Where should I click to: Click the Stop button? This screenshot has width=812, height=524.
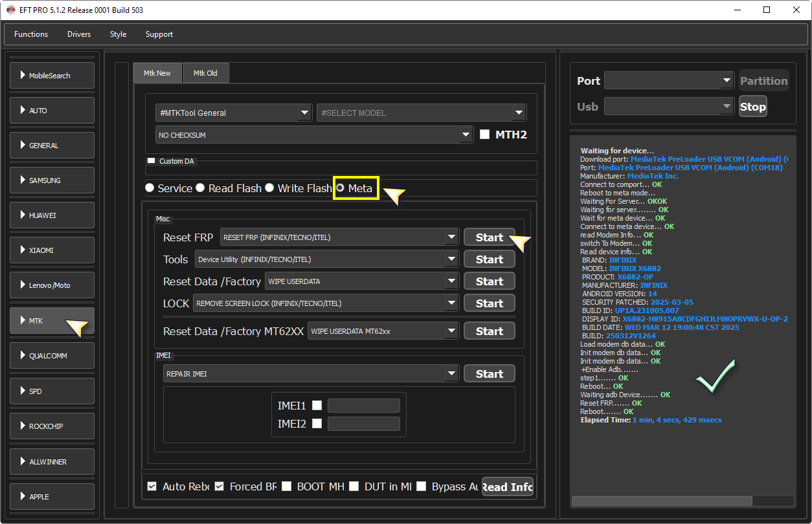(x=753, y=107)
